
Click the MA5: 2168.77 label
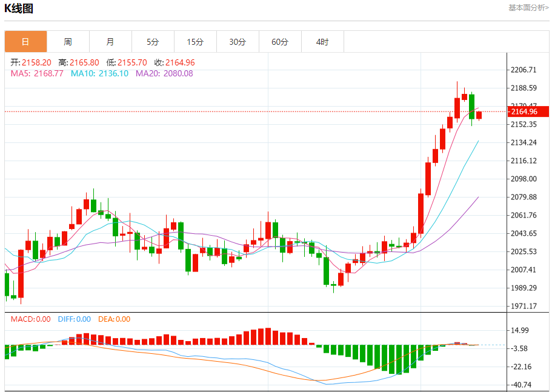pos(37,73)
